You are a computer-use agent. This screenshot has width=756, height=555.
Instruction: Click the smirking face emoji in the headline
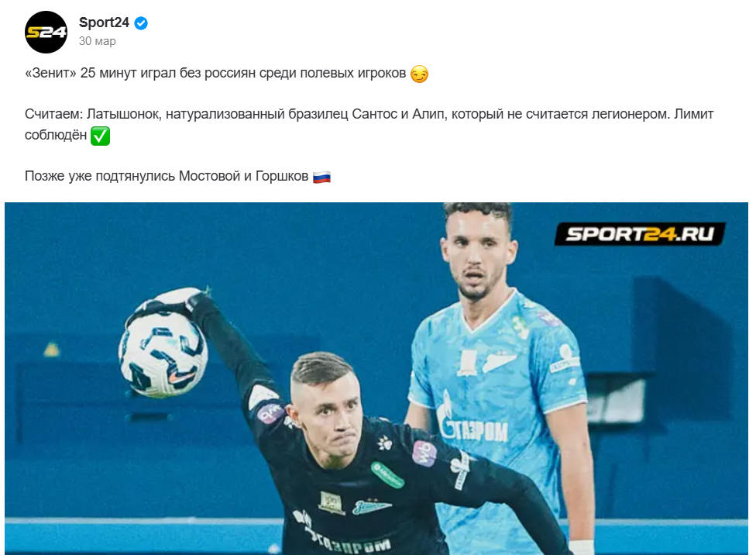point(420,74)
